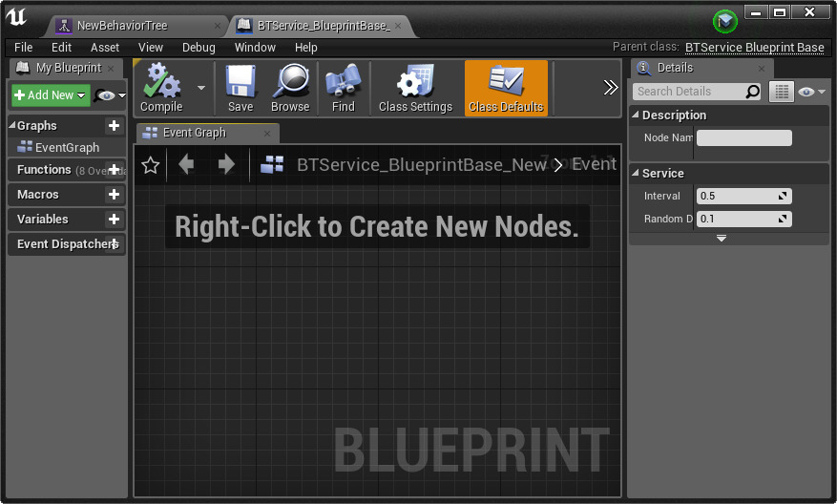
Task: Navigate forward with right arrow in graph
Action: pos(226,165)
